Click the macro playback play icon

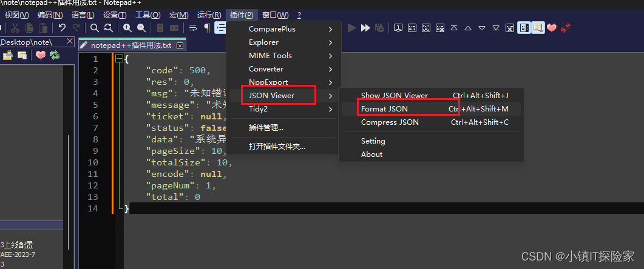pos(351,28)
